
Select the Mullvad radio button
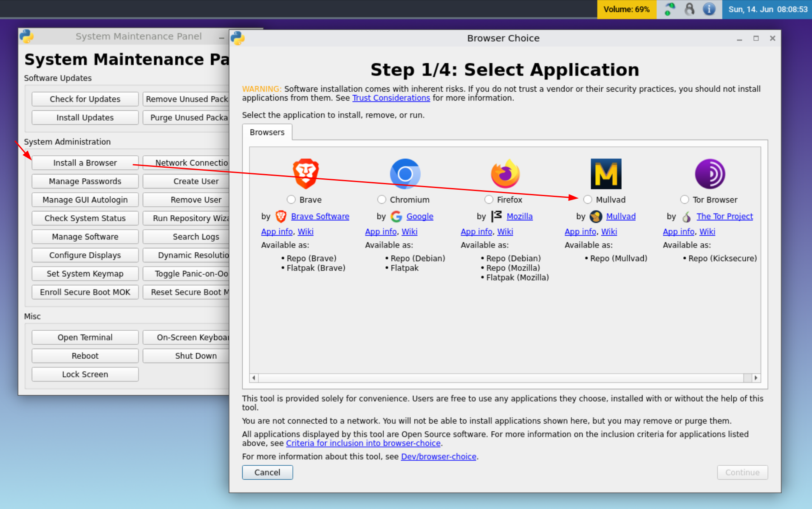tap(588, 200)
